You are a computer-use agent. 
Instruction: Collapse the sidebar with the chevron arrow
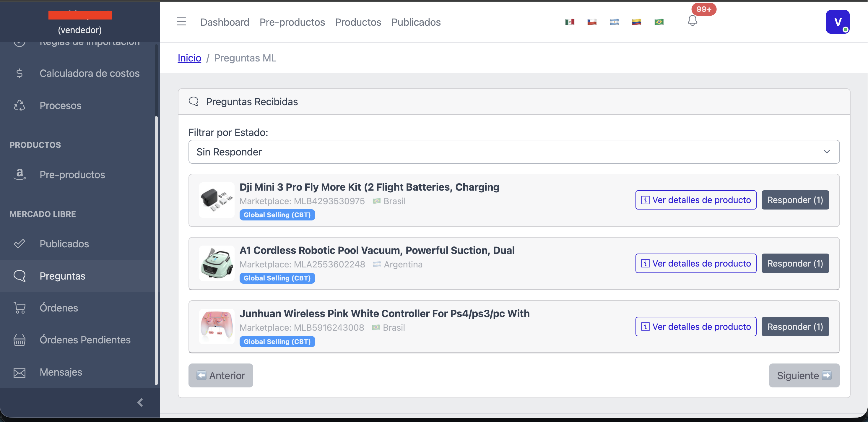tap(140, 402)
